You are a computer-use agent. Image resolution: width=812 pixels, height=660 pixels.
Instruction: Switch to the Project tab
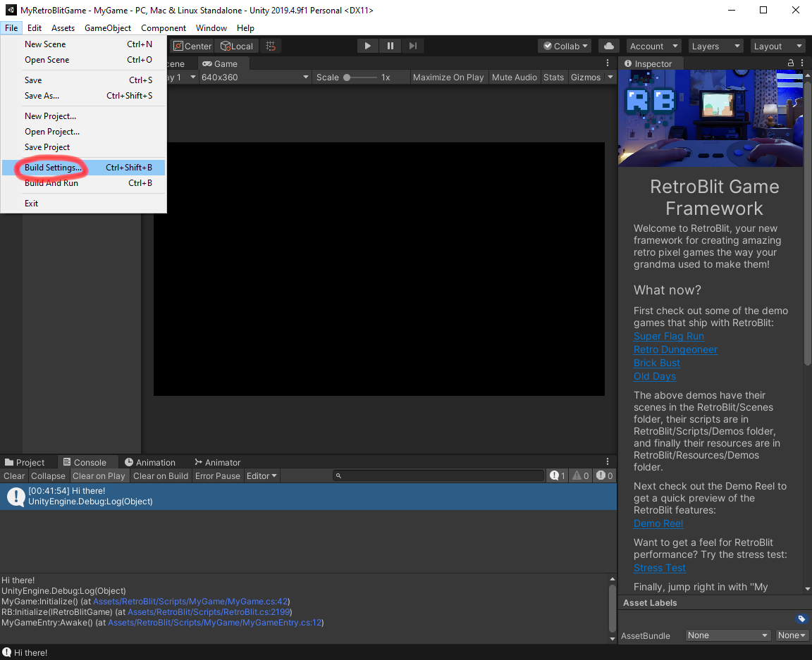tap(25, 462)
